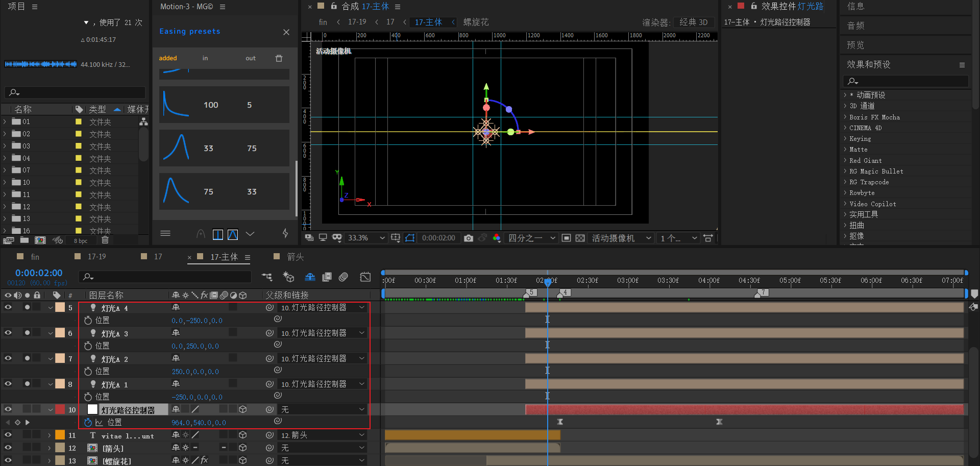980x466 pixels.
Task: Click the trash icon in Easing presets
Action: click(279, 58)
